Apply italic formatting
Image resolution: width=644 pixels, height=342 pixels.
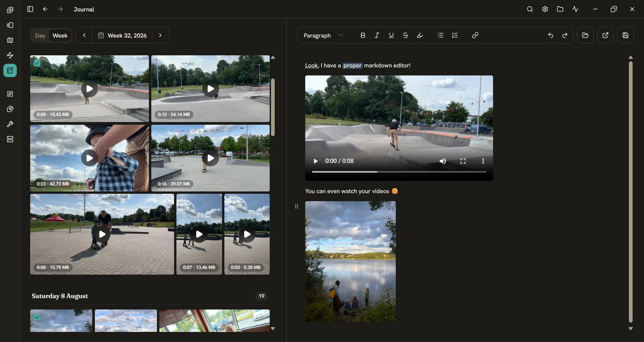(377, 35)
